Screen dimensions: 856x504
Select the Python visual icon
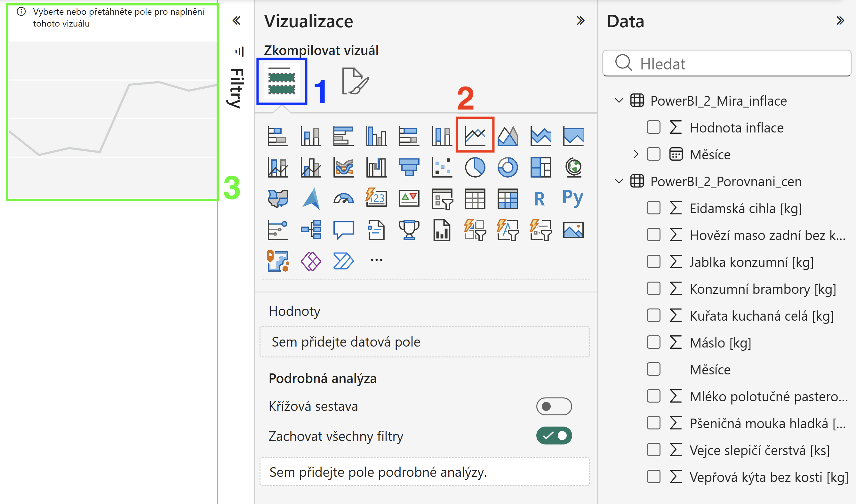pyautogui.click(x=573, y=198)
